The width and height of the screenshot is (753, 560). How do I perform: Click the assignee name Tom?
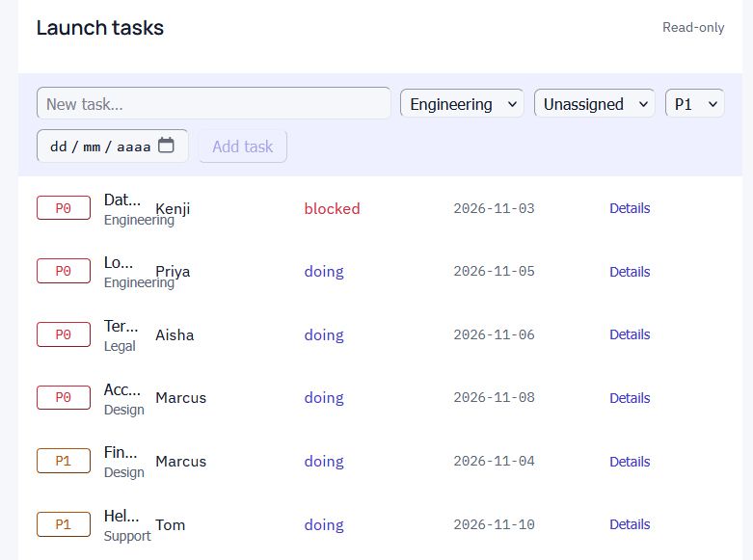pyautogui.click(x=170, y=524)
